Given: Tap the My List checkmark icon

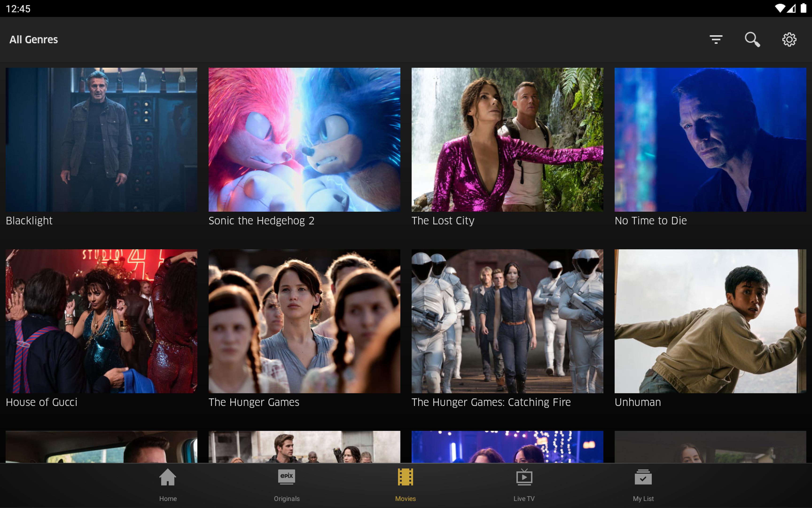Looking at the screenshot, I should click(643, 477).
